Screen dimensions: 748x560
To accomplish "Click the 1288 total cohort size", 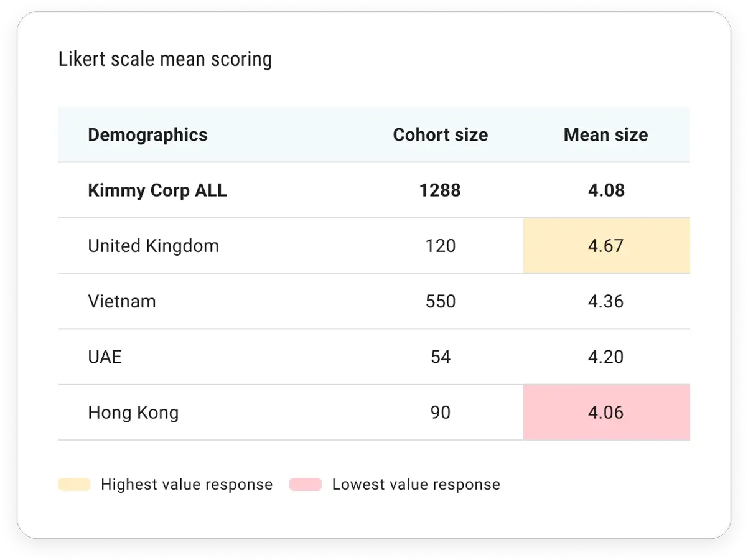I will [x=440, y=190].
